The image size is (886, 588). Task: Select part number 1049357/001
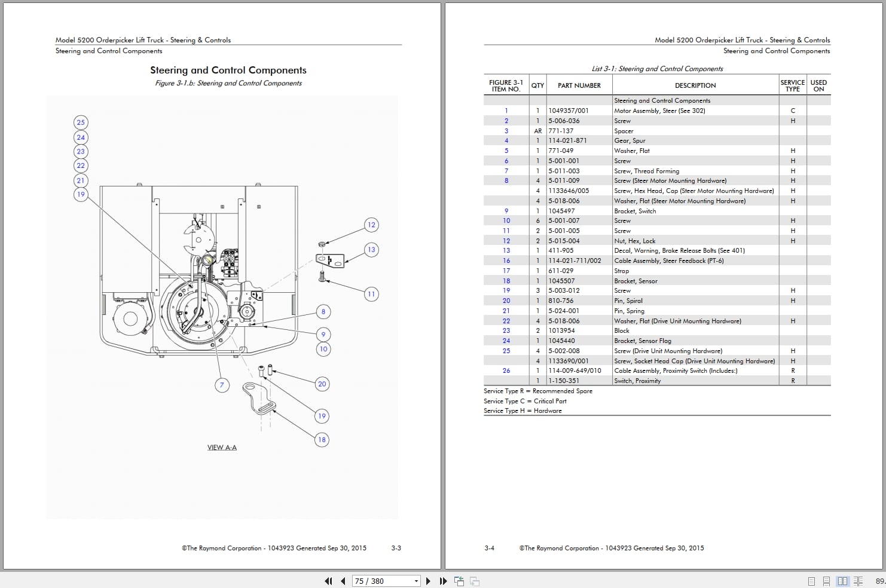tap(569, 111)
